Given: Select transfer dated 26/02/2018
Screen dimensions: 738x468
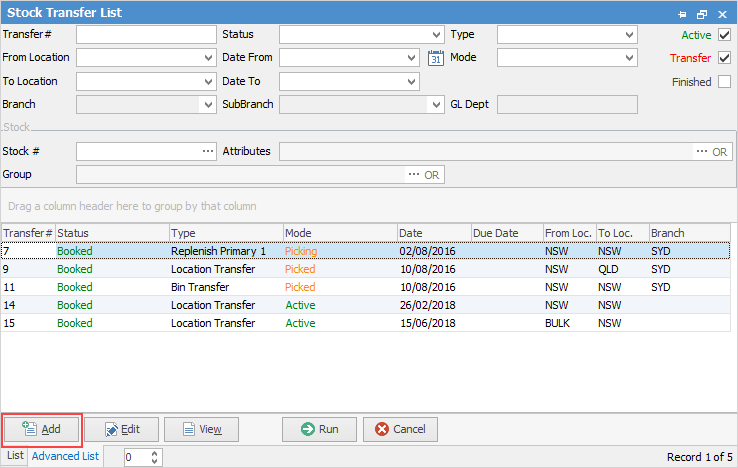Looking at the screenshot, I should click(x=366, y=305).
